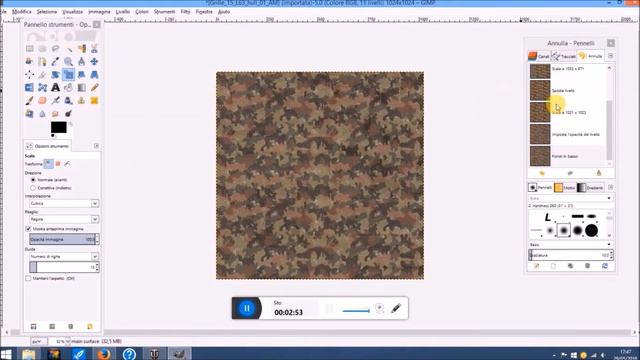This screenshot has height=360, width=640.
Task: Select the Flip tool
Action: [29, 87]
